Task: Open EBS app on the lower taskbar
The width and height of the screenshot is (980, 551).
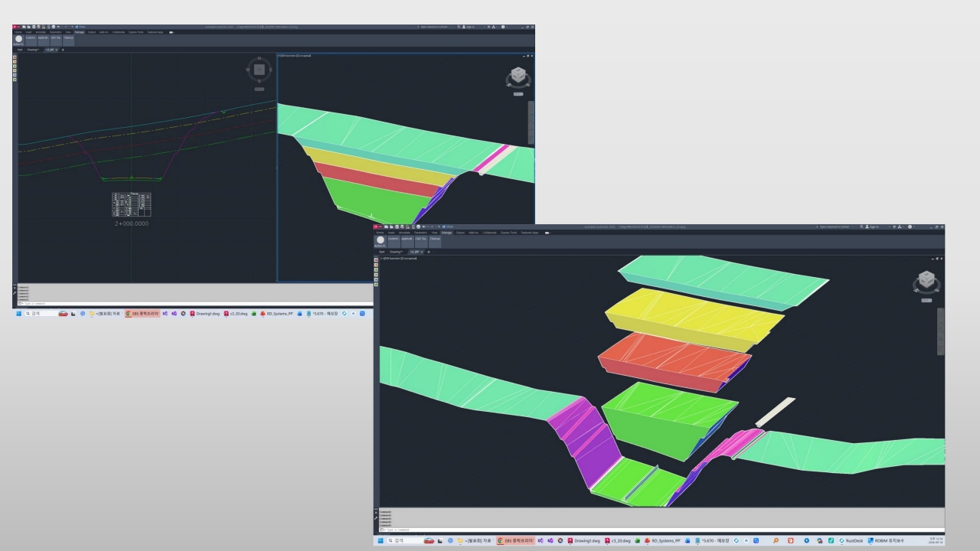Action: click(x=515, y=541)
